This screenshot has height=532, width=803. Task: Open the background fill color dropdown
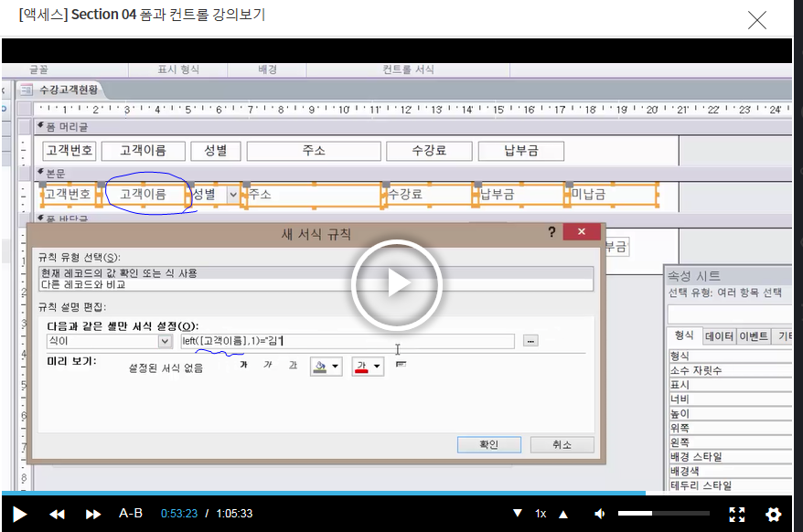tap(336, 367)
